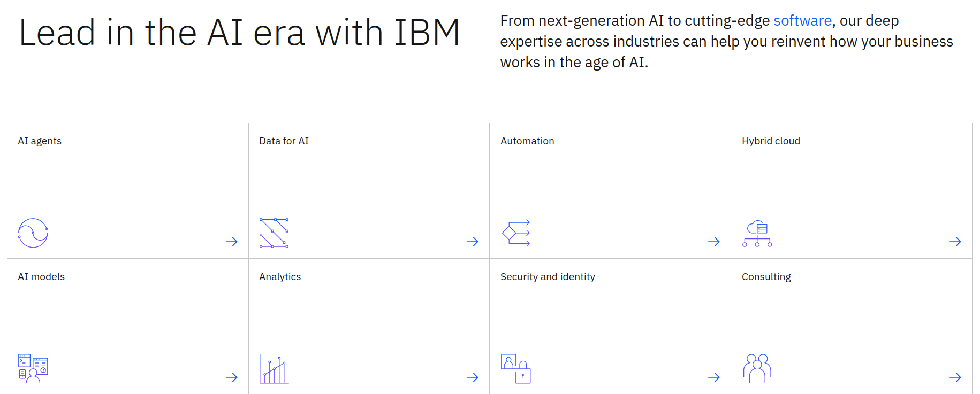Open the Hybrid cloud card title

coord(771,141)
